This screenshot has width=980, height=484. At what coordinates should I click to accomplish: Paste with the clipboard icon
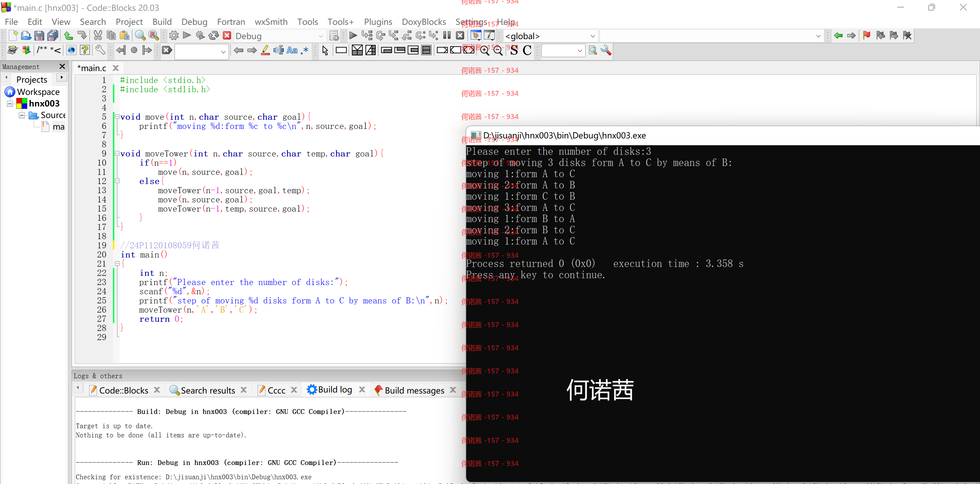(125, 36)
